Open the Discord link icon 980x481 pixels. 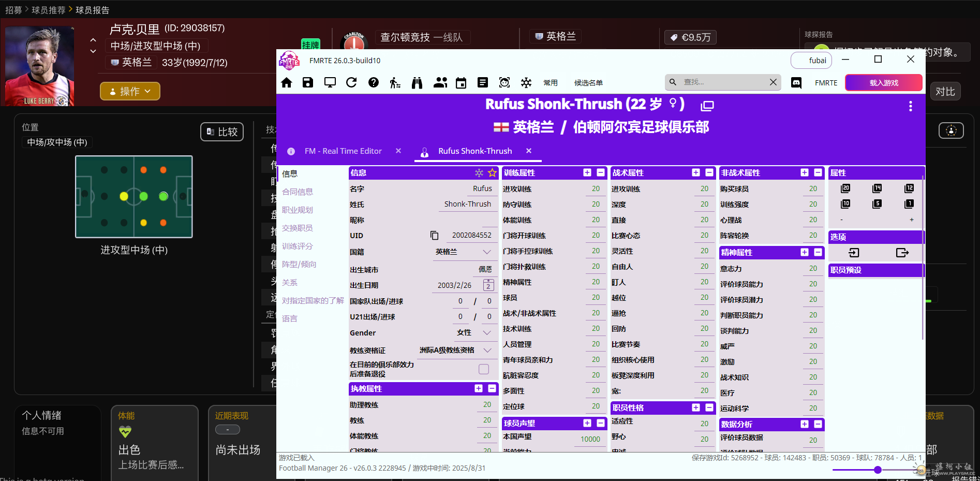click(x=796, y=83)
